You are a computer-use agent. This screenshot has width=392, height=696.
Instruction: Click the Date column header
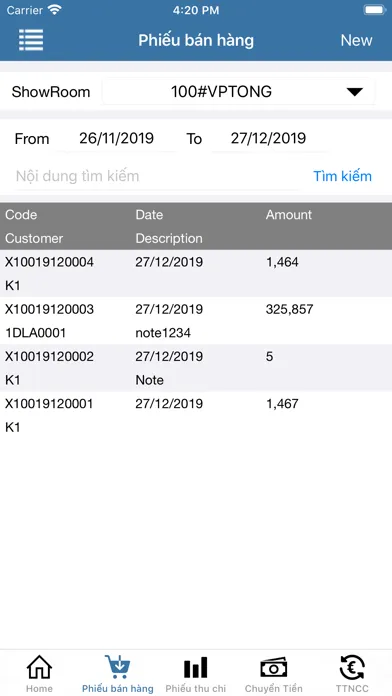tap(149, 215)
